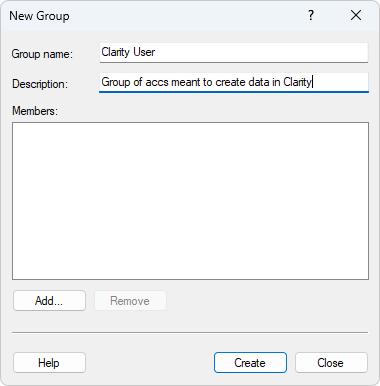Click the Group name input field
This screenshot has height=386, width=380.
point(234,52)
